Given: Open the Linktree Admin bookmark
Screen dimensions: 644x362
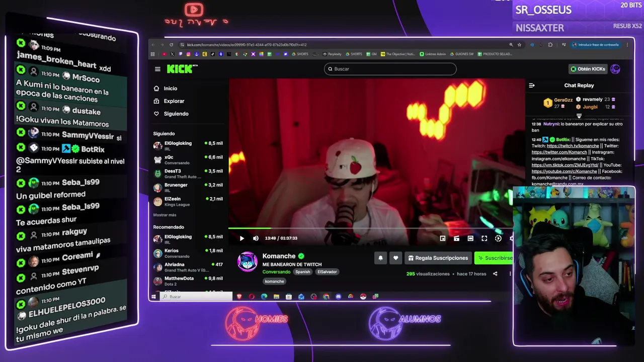Looking at the screenshot, I should [433, 54].
